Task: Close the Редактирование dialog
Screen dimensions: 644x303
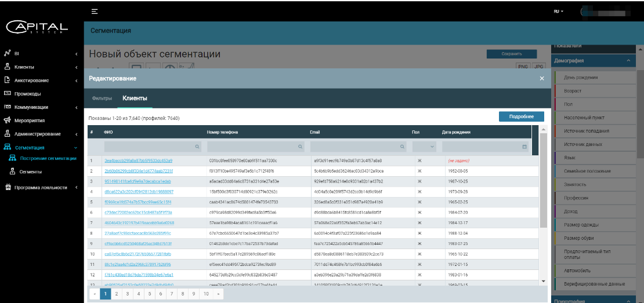Action: pyautogui.click(x=542, y=78)
